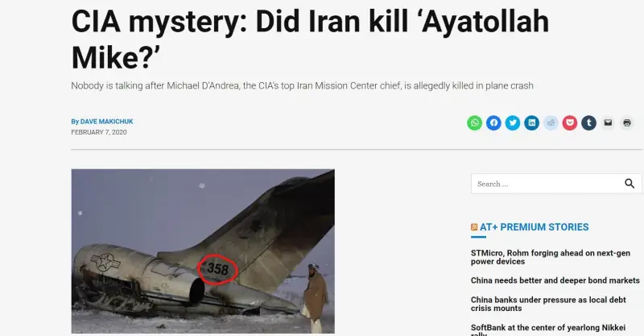Open 'SoftBank at the center' story
Screen dimensions: 644x336
[548, 330]
